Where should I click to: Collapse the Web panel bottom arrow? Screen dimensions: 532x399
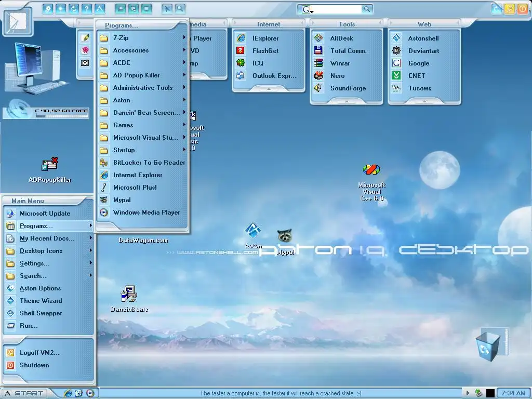click(x=424, y=101)
